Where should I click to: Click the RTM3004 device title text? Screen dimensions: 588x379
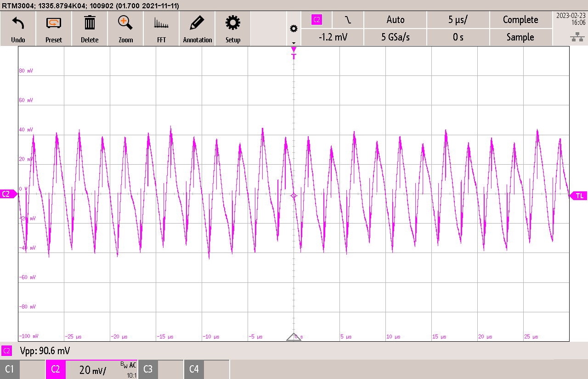pyautogui.click(x=91, y=6)
